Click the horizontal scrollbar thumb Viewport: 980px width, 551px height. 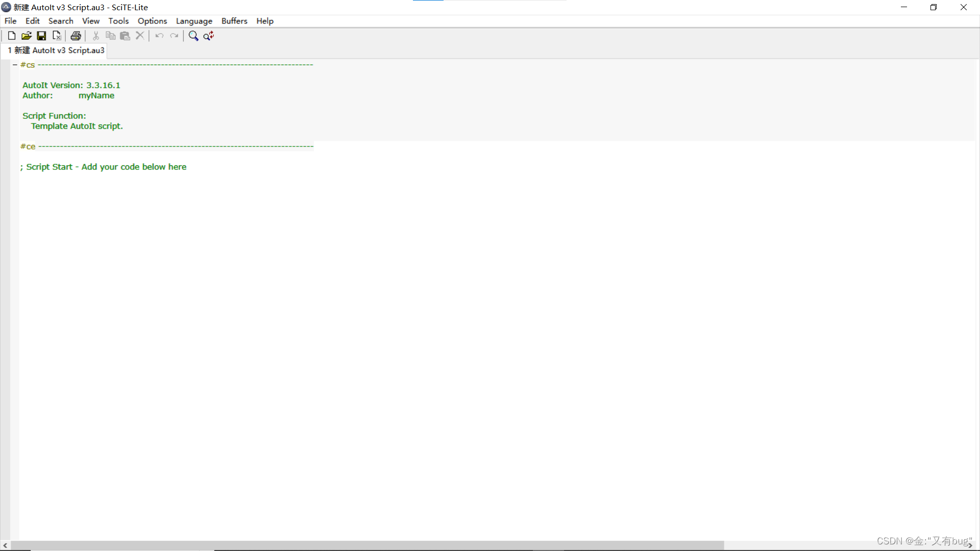click(366, 545)
